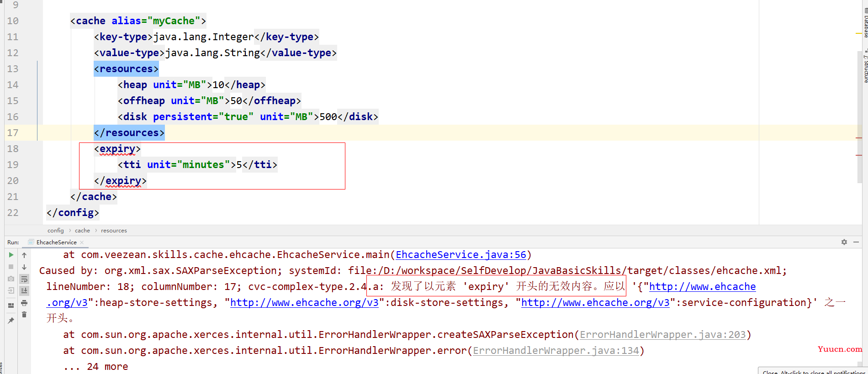Click the down arrow stack trace icon
Screen dimensions: 868x374
(24, 267)
